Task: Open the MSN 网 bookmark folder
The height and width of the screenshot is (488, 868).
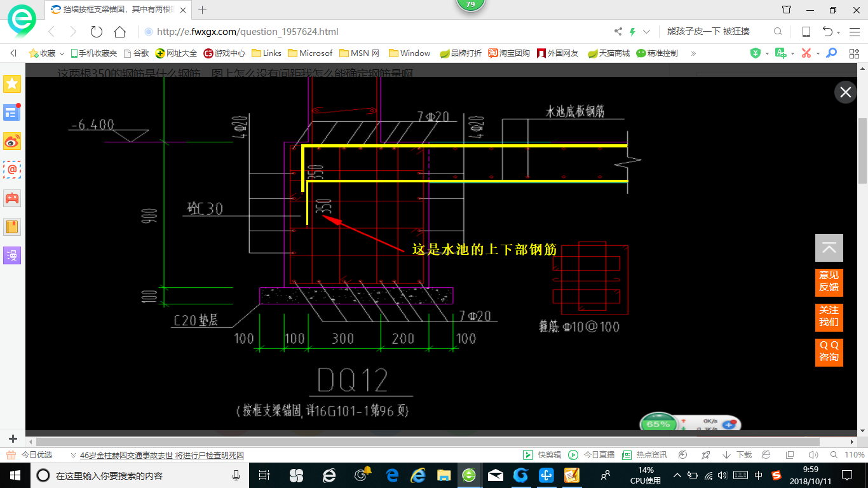Action: coord(359,53)
